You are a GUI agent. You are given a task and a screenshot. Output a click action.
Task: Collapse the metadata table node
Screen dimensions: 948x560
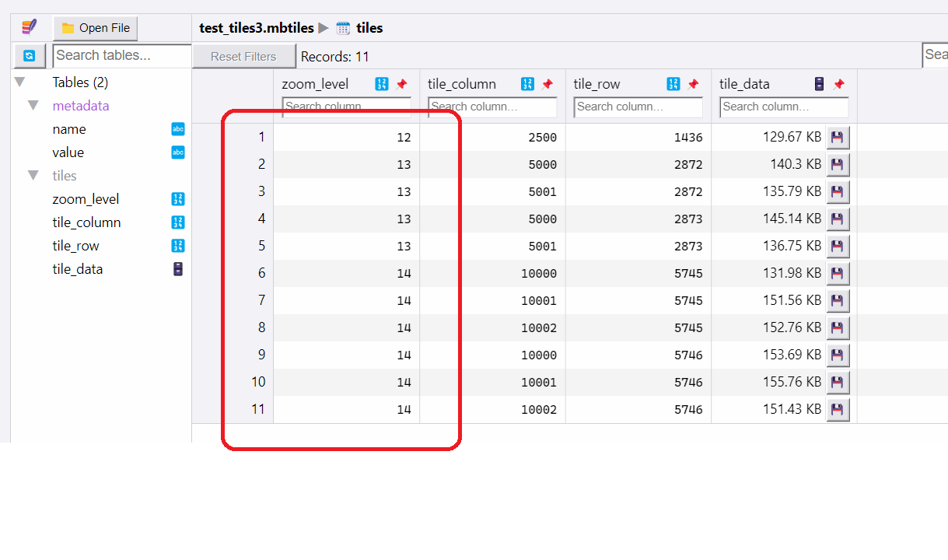point(33,106)
